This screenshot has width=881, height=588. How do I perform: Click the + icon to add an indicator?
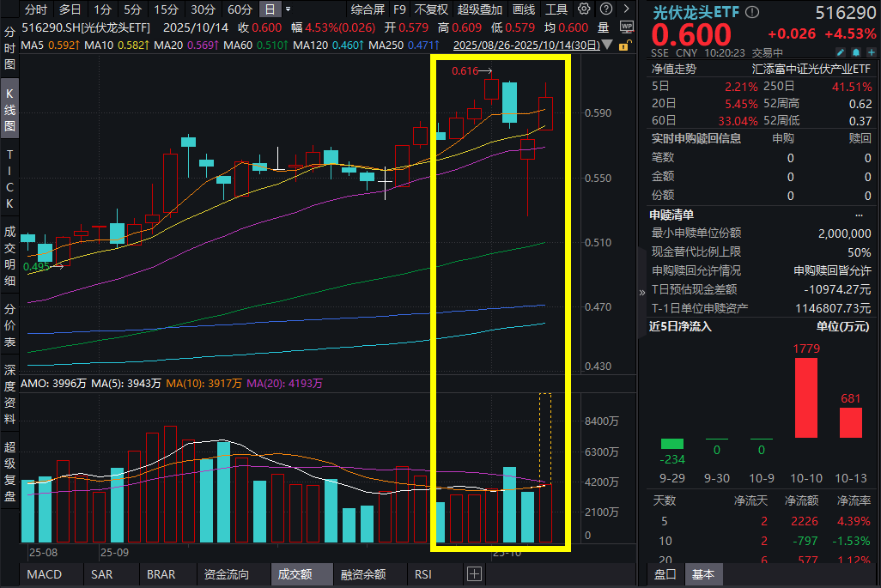tap(475, 573)
